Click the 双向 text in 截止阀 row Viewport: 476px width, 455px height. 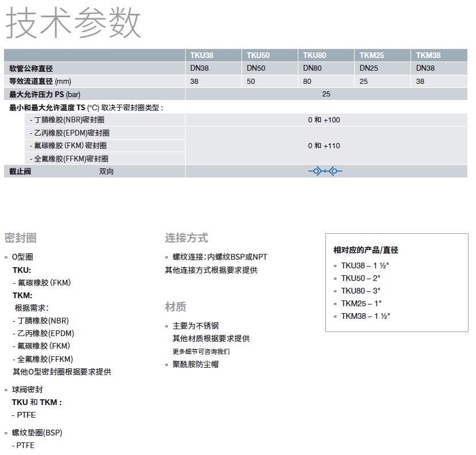pyautogui.click(x=106, y=171)
